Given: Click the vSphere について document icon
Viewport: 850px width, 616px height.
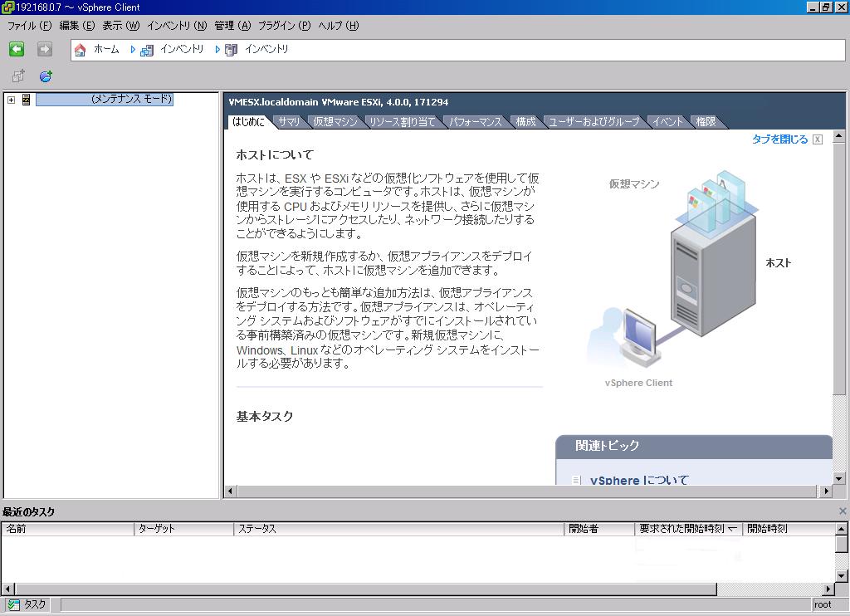Looking at the screenshot, I should pos(576,480).
